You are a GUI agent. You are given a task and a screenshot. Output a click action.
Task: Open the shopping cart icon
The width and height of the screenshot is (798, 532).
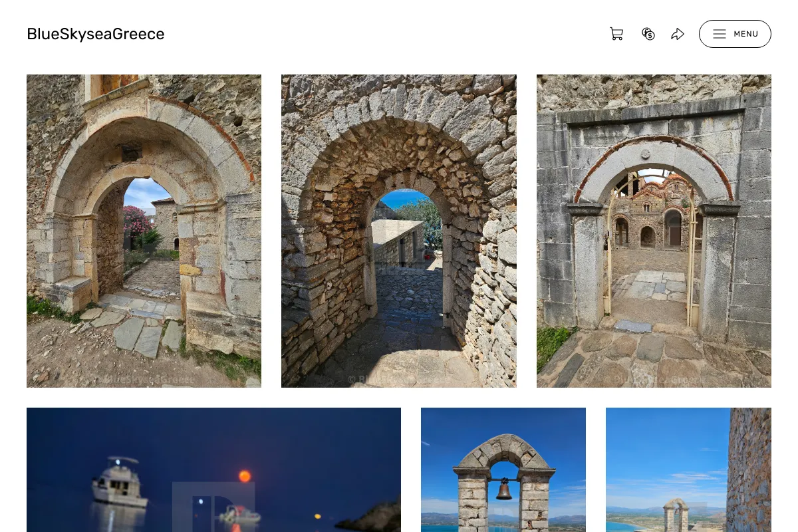[616, 34]
